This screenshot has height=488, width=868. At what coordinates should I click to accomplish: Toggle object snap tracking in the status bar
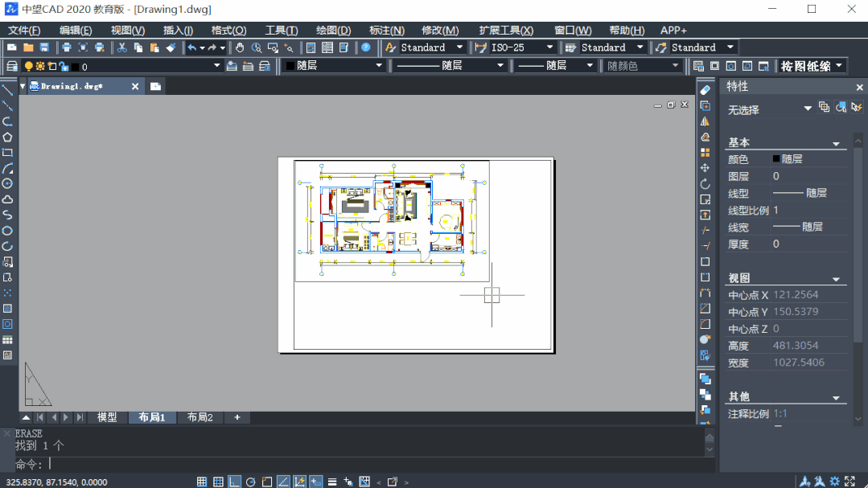point(283,482)
